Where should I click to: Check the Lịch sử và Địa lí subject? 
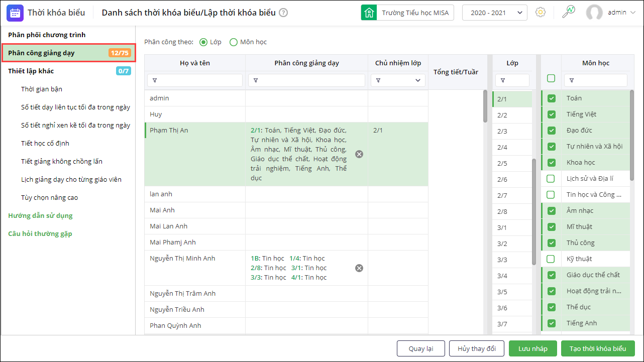551,178
